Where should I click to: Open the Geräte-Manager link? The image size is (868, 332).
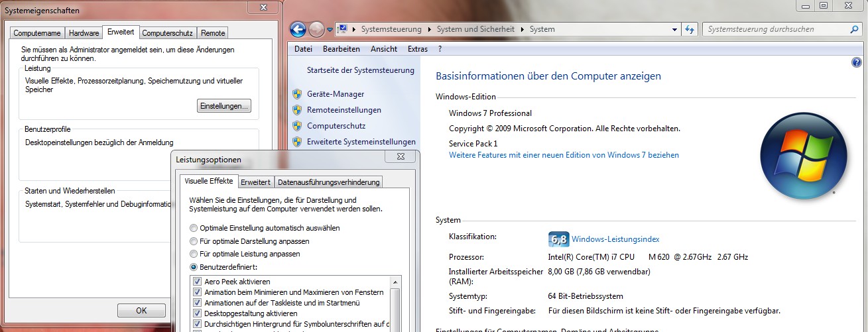click(336, 94)
